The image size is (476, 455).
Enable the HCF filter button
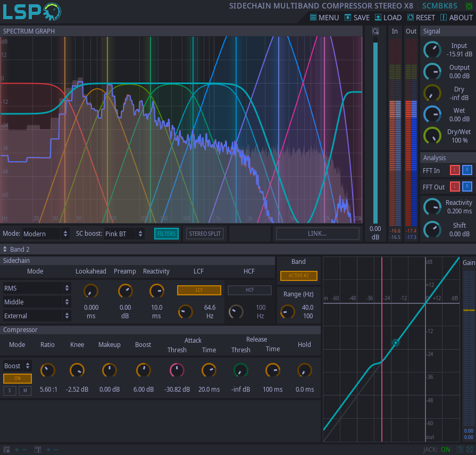pyautogui.click(x=249, y=290)
